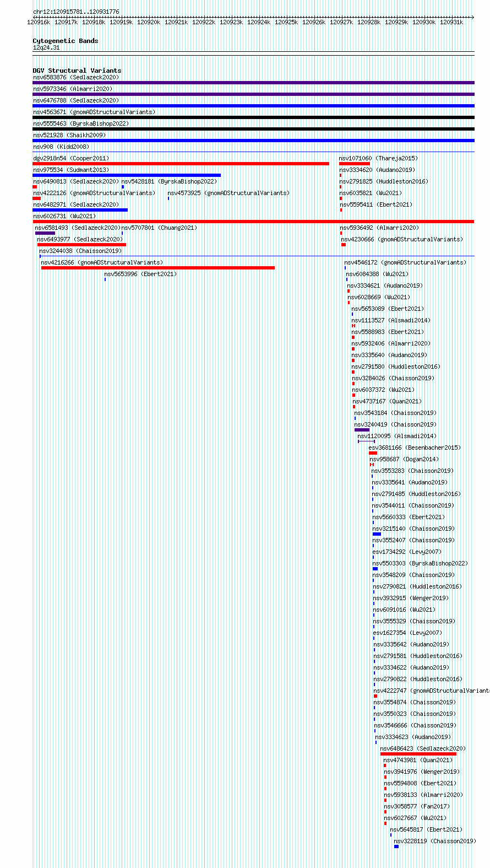Select the nsv6476788 (Sedlazeck2020) label
The height and width of the screenshot is (868, 490).
76,101
